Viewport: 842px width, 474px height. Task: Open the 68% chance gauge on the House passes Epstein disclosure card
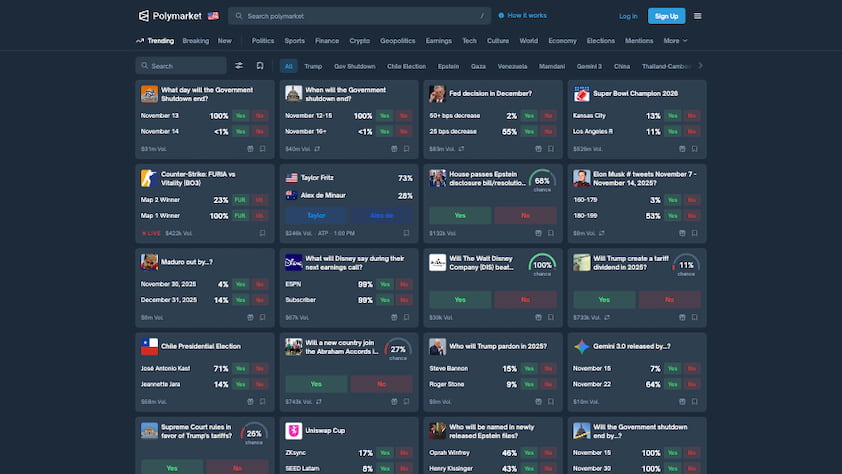point(542,181)
